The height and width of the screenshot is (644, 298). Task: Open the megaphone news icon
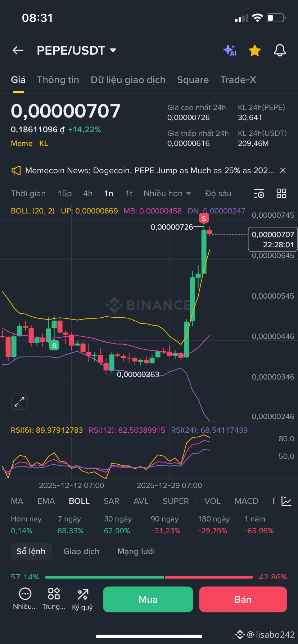click(16, 171)
